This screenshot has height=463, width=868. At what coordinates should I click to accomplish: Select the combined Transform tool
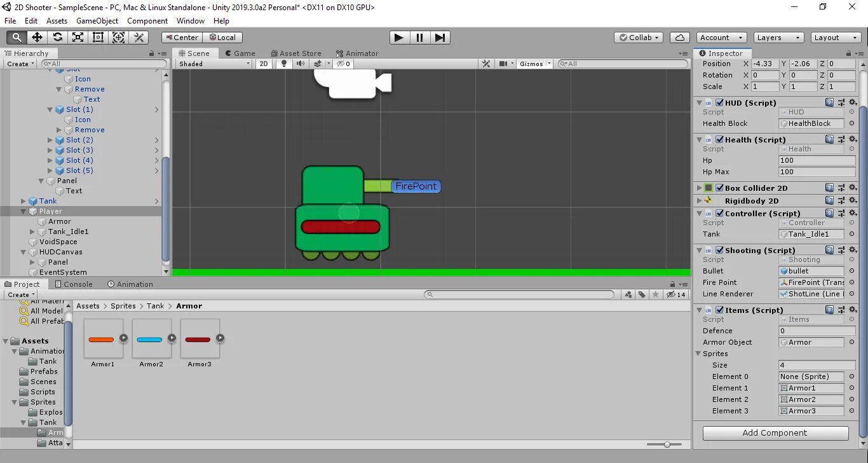pyautogui.click(x=119, y=38)
